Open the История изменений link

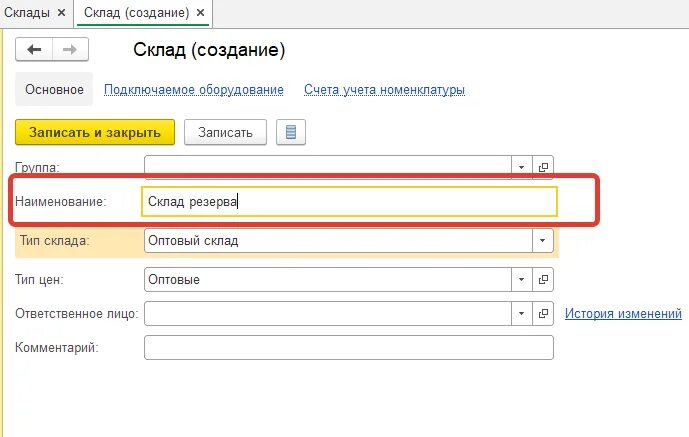coord(623,314)
